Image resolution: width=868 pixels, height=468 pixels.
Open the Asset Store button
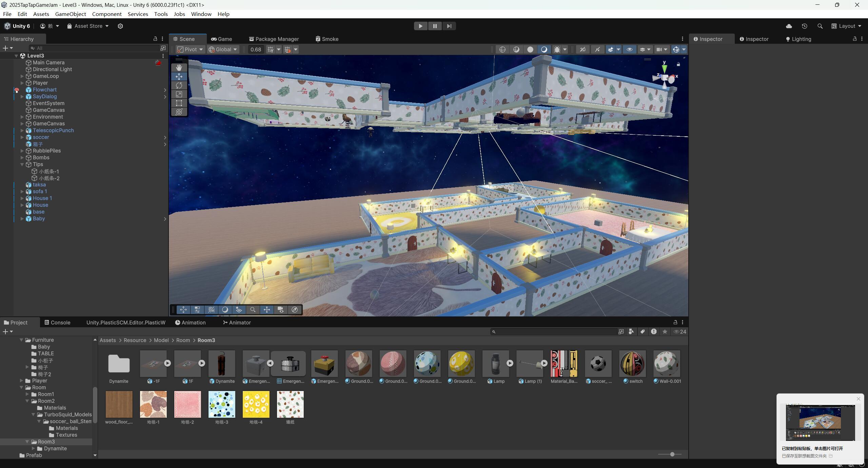[x=88, y=26]
